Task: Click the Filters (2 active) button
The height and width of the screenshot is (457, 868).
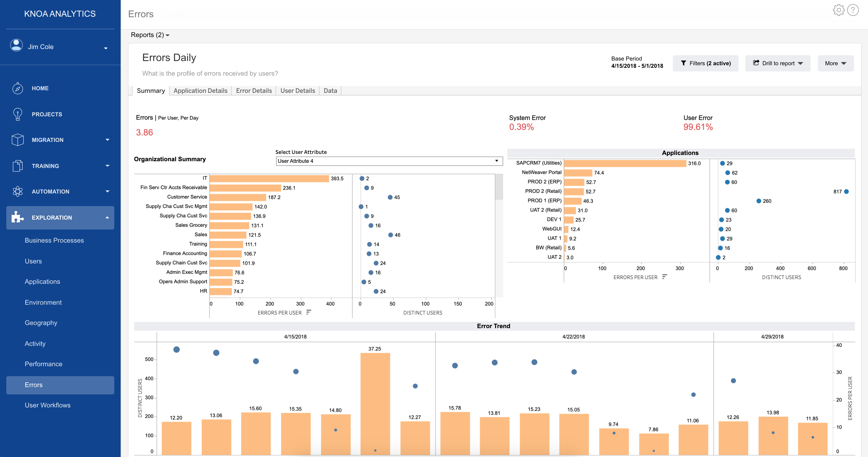Action: point(705,63)
